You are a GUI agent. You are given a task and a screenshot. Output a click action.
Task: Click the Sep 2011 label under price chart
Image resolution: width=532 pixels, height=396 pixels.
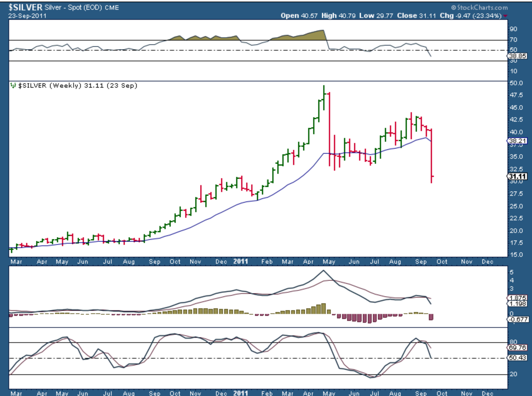421,261
